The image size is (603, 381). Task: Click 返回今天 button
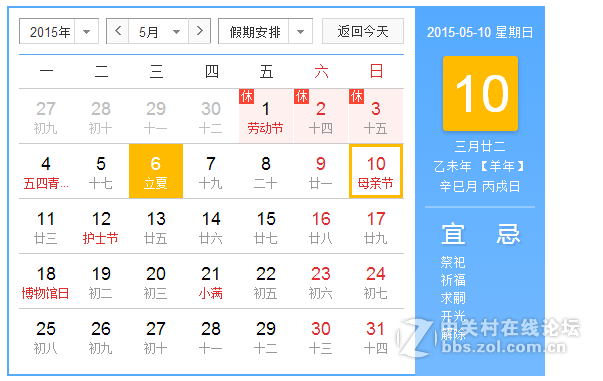363,31
